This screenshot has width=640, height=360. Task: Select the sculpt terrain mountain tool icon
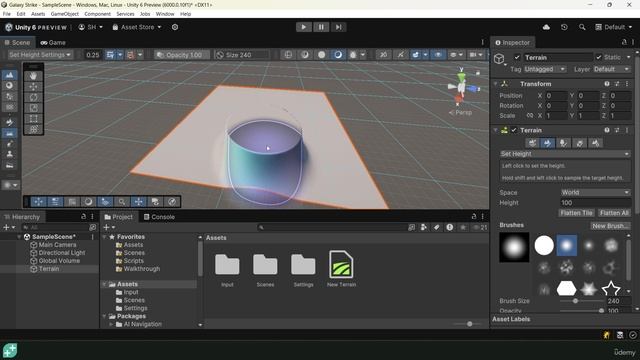tap(9, 75)
